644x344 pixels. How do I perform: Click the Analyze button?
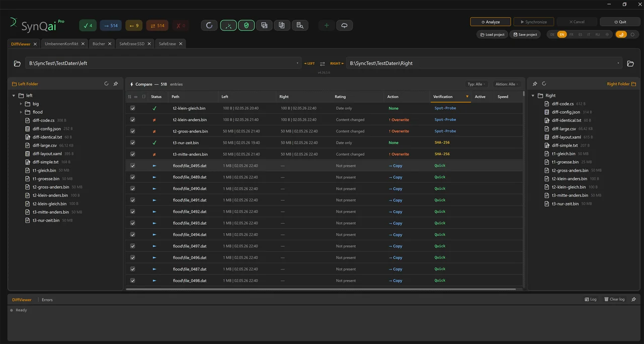coord(491,22)
